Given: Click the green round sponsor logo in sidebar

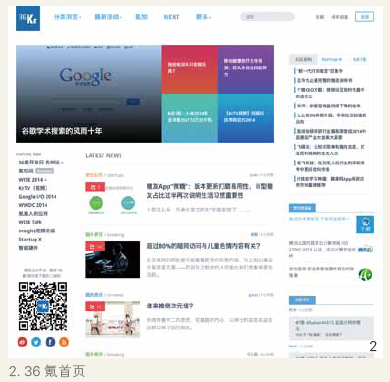Looking at the screenshot, I should point(365,275).
